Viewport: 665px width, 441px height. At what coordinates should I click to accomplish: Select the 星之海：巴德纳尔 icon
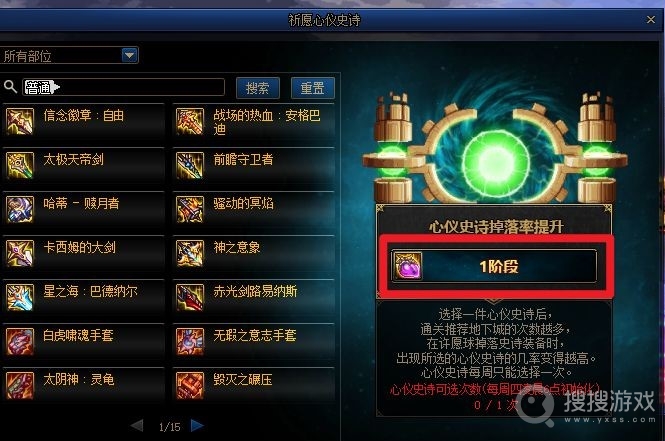point(20,298)
